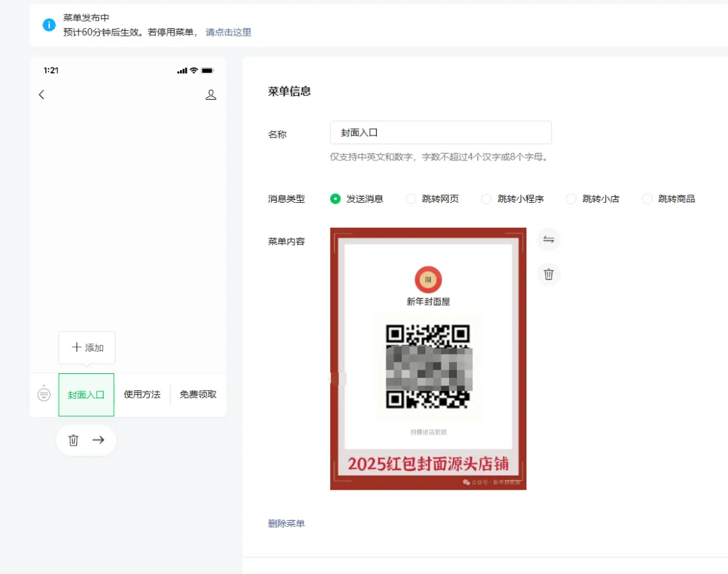This screenshot has width=728, height=574.
Task: Select the 使用方法 menu tab
Action: [x=142, y=394]
